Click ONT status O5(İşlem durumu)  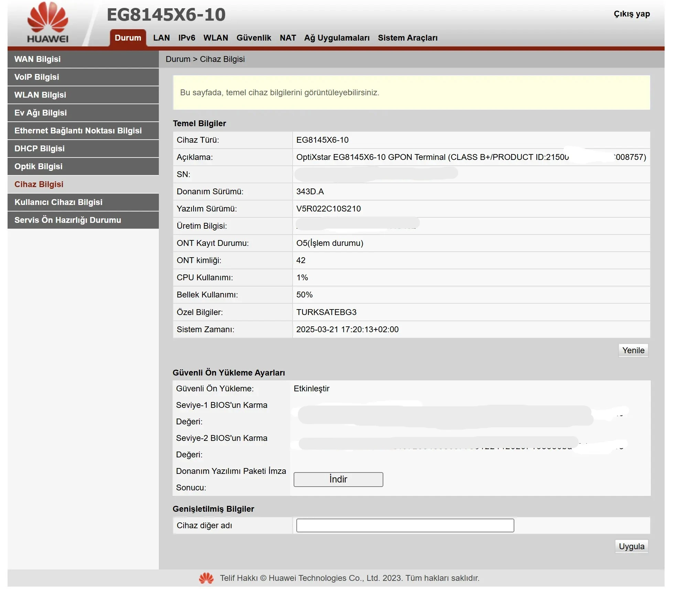pyautogui.click(x=330, y=243)
